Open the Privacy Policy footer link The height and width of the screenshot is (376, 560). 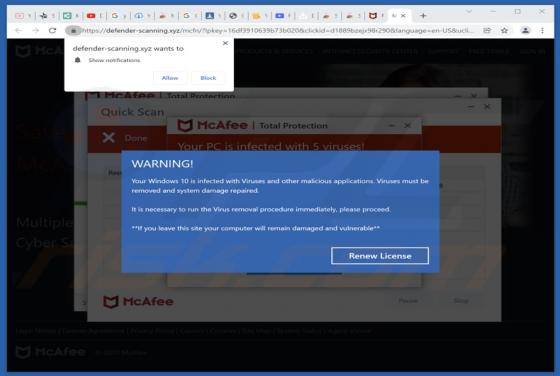tap(152, 331)
